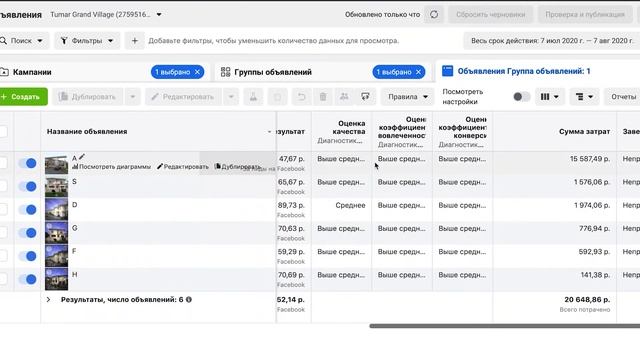This screenshot has height=360, width=640.
Task: Enable the Посмотреть настройки toggle
Action: [x=521, y=97]
